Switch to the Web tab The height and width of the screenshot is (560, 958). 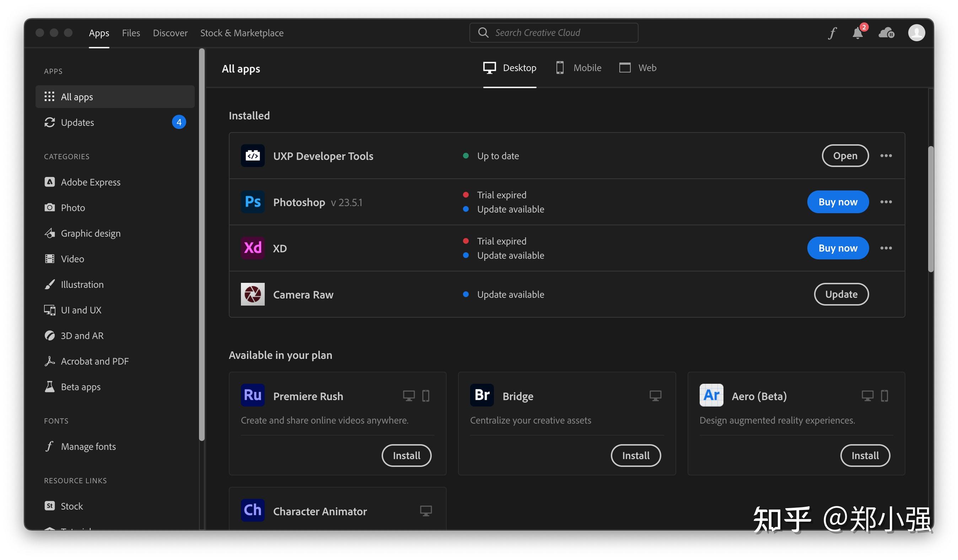638,68
